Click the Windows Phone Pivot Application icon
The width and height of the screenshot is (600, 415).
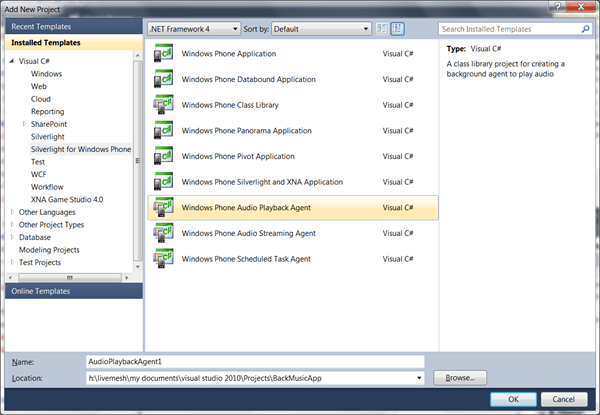[x=163, y=156]
